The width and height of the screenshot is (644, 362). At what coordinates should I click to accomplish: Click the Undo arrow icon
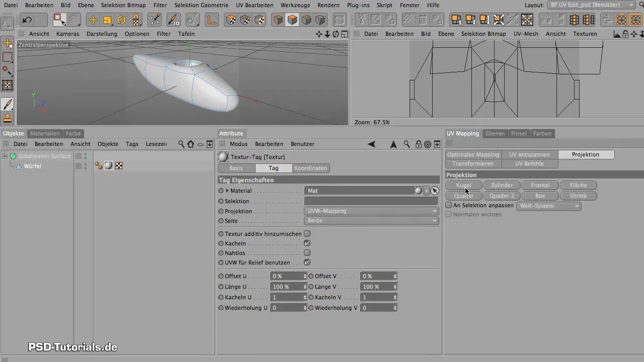27,20
